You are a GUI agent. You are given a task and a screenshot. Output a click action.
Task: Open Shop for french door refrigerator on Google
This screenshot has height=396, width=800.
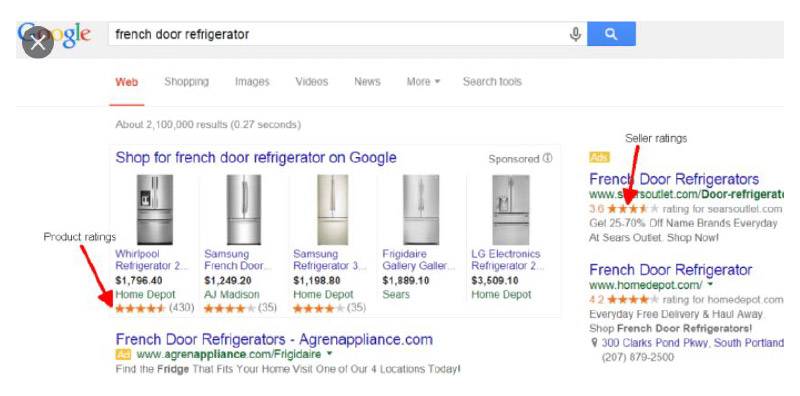[x=256, y=158]
